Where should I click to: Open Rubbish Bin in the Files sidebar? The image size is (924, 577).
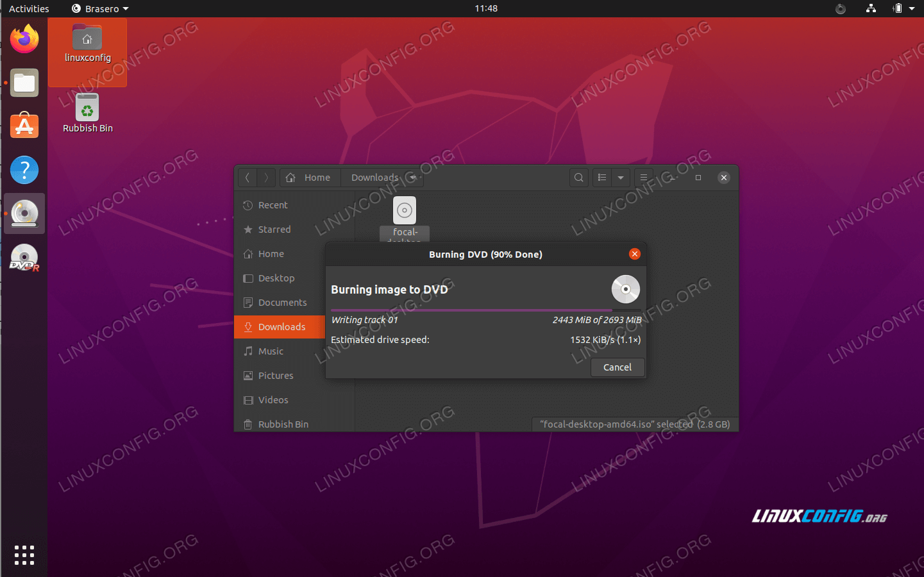294,424
